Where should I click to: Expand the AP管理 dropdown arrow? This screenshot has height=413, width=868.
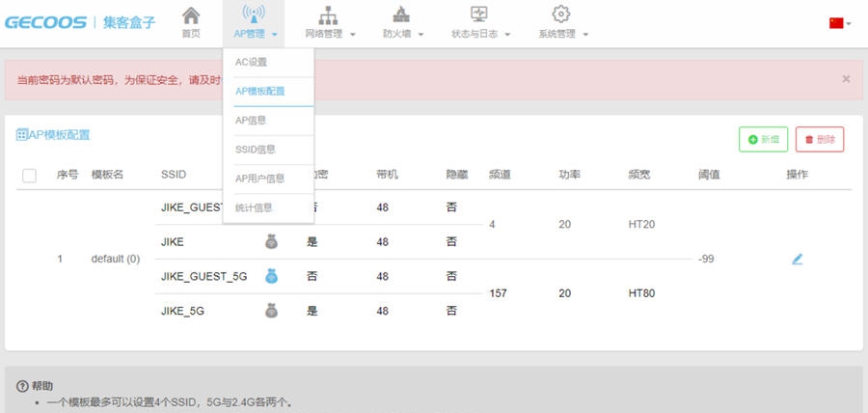coord(275,35)
